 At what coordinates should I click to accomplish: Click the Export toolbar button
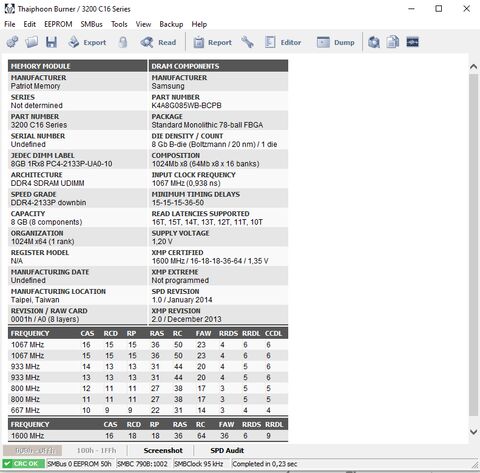click(x=87, y=42)
